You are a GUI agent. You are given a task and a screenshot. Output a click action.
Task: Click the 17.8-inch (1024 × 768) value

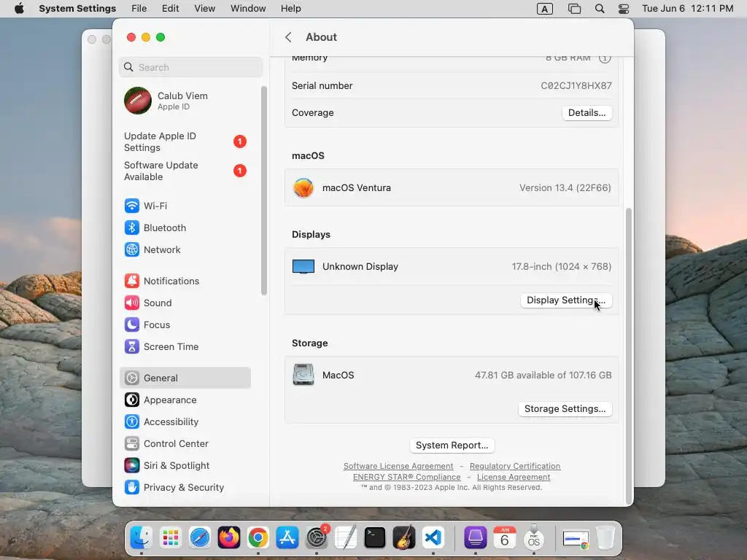coord(561,267)
